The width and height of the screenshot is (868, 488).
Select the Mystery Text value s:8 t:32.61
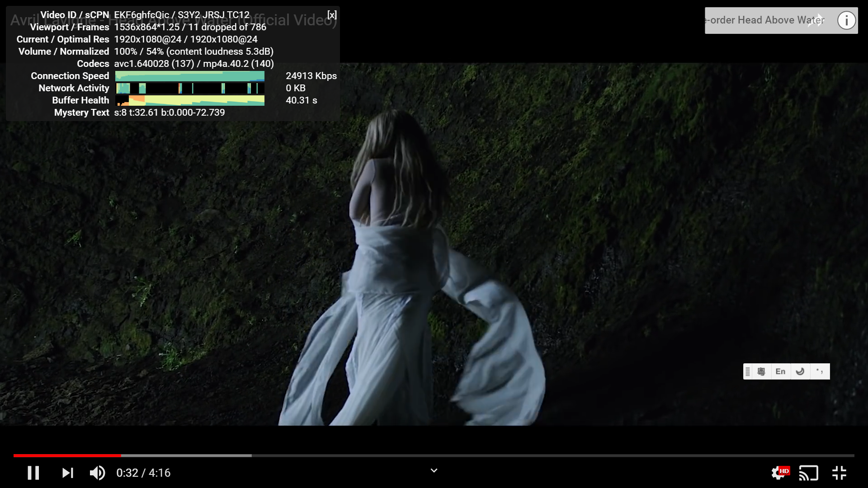tap(136, 113)
